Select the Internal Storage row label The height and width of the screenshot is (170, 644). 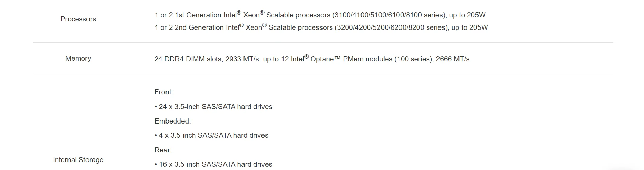[78, 160]
